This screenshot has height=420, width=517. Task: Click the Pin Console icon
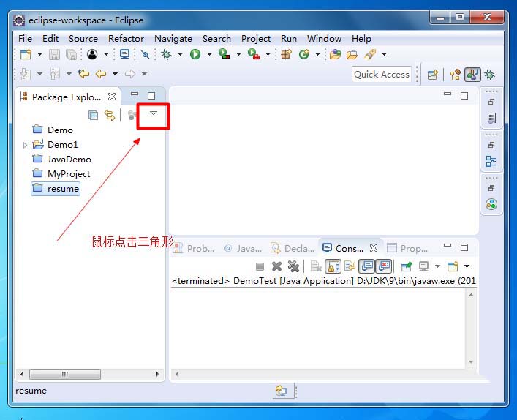point(407,266)
